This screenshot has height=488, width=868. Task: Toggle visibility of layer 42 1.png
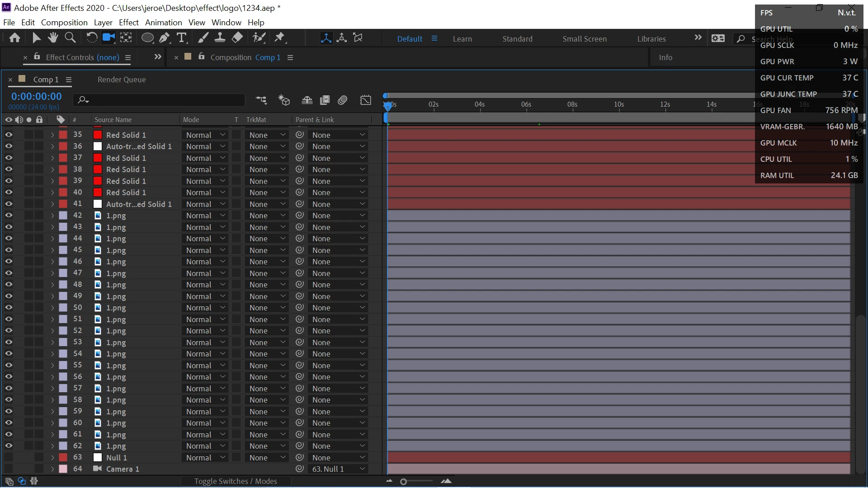coord(9,216)
